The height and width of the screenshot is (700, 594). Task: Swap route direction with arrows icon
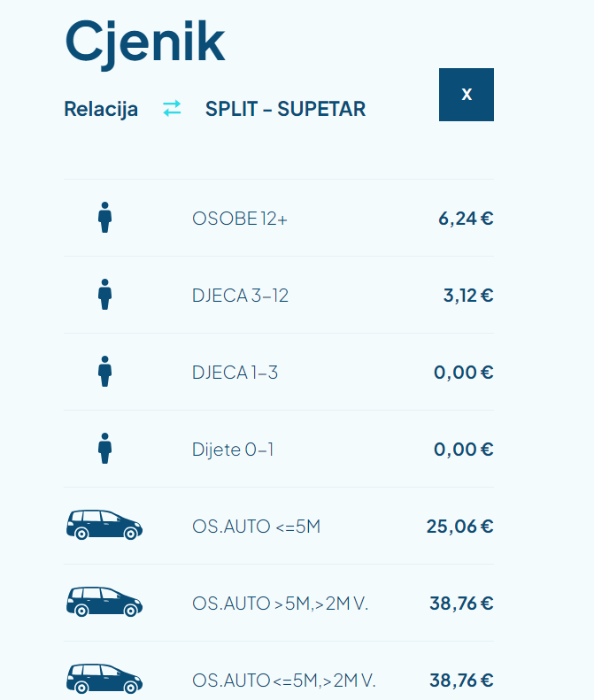[x=172, y=109]
